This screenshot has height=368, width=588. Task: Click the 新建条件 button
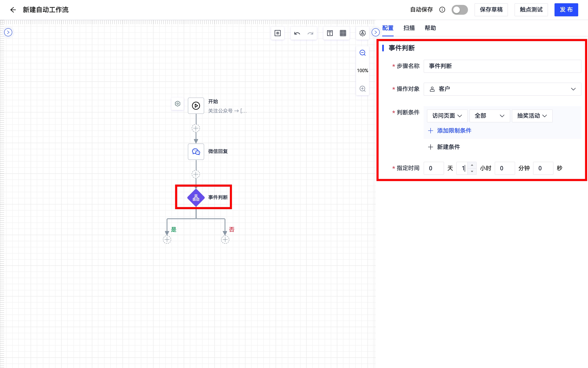click(444, 147)
